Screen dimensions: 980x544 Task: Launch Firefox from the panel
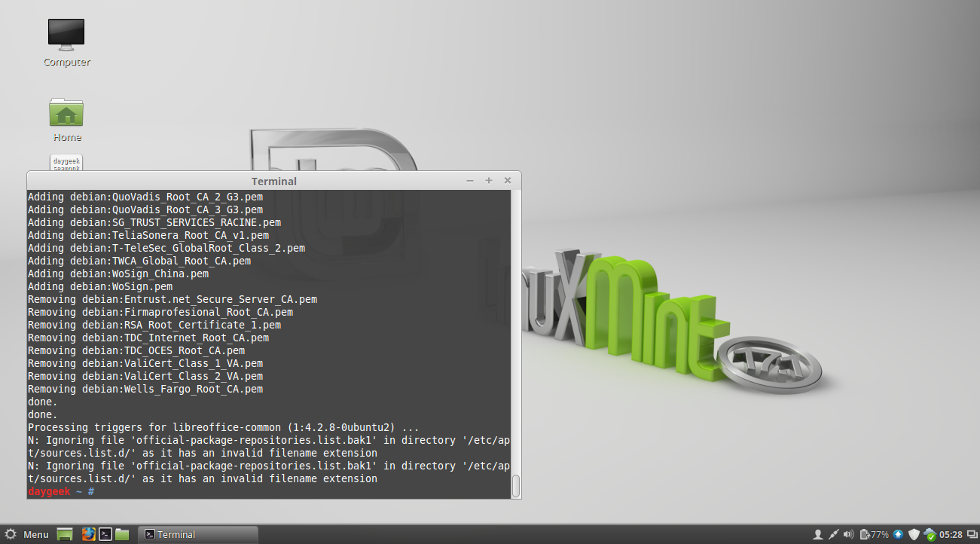88,534
